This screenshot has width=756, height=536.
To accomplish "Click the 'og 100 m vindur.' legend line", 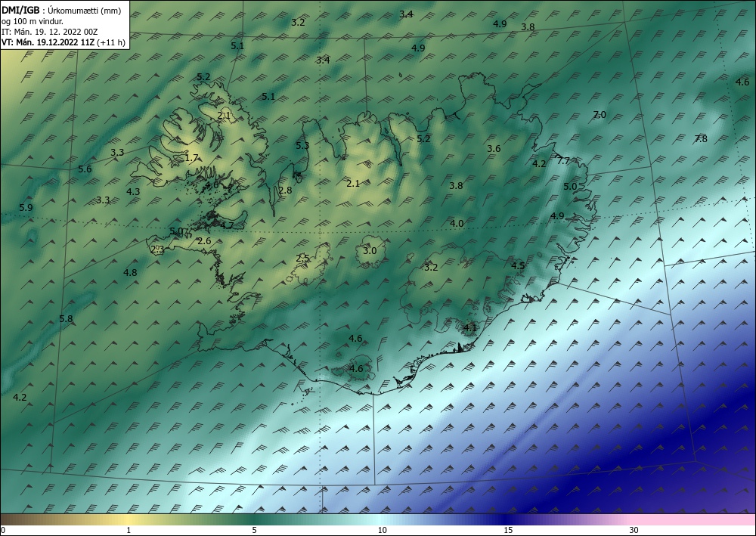I will click(x=33, y=21).
